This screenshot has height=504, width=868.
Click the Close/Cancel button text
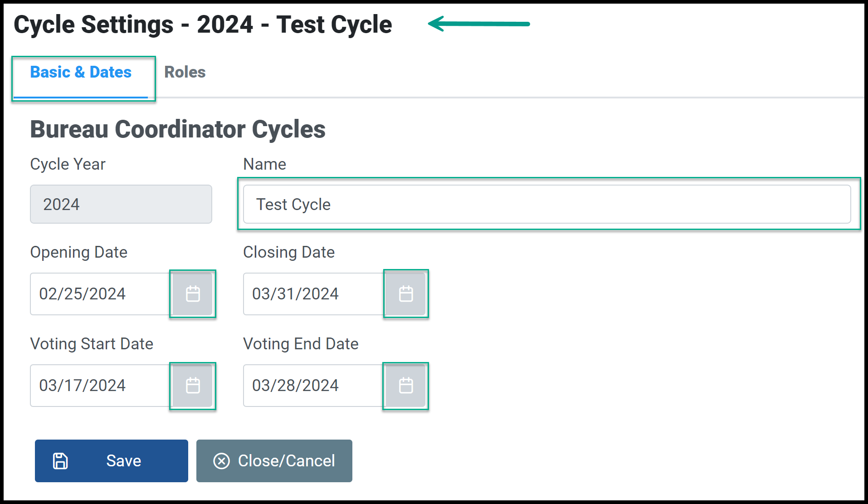click(x=287, y=461)
